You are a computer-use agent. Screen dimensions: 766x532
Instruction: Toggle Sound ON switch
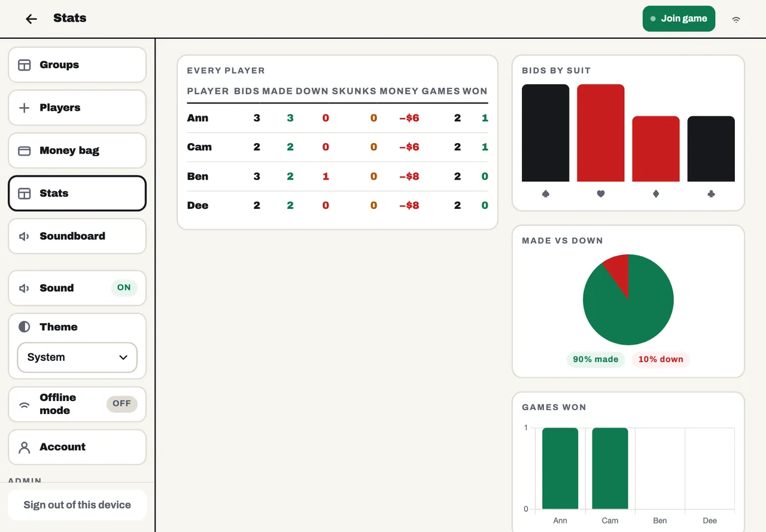point(124,288)
